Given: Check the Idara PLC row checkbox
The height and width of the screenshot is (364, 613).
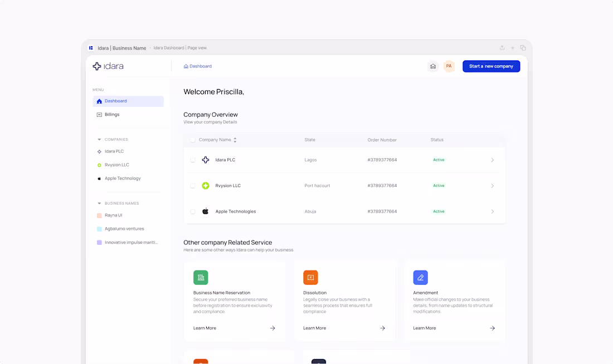Looking at the screenshot, I should (x=193, y=160).
